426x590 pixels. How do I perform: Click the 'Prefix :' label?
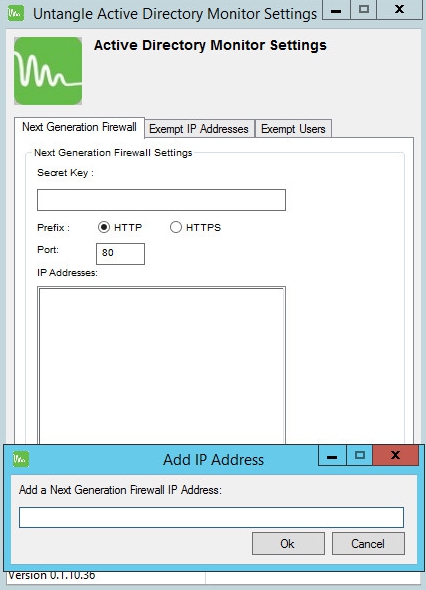coord(53,228)
